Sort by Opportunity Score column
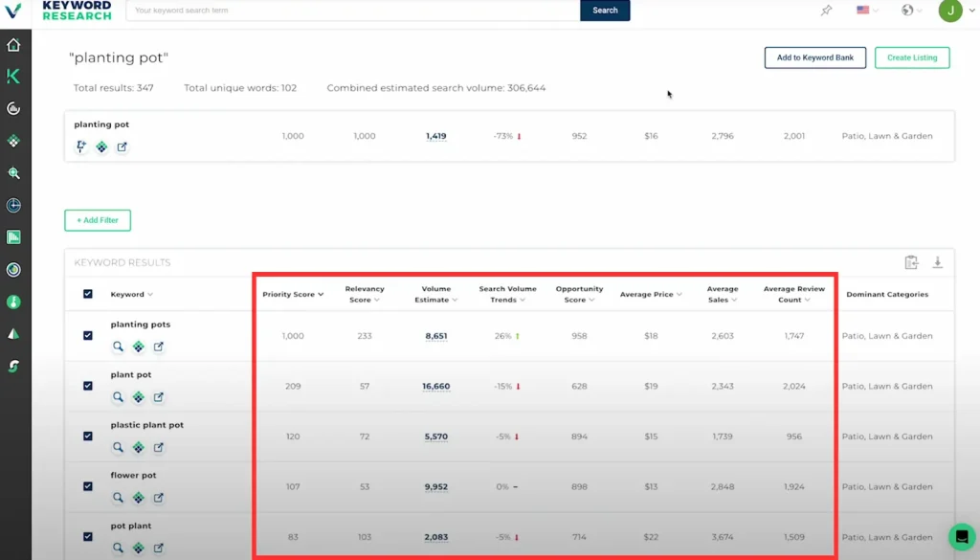 tap(579, 295)
